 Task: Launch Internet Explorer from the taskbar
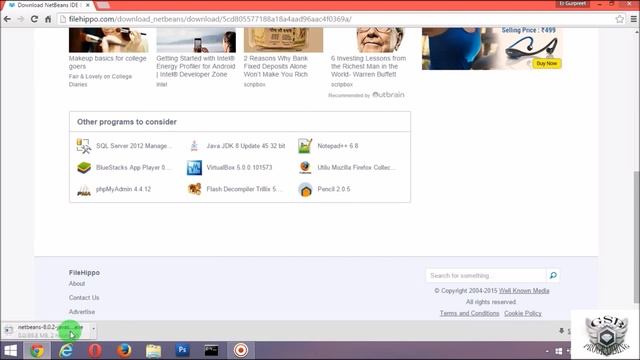[x=66, y=351]
